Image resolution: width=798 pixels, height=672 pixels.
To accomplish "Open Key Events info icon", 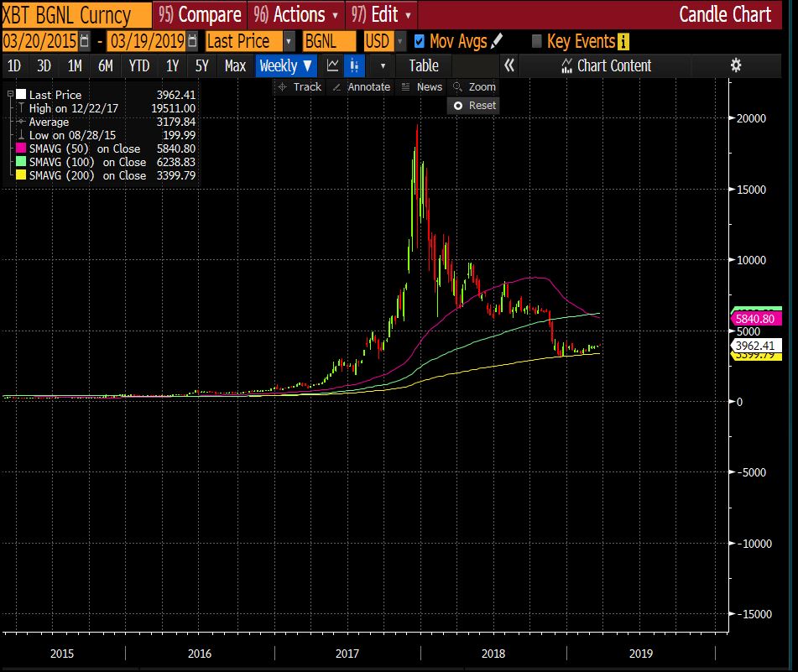I will click(x=622, y=41).
